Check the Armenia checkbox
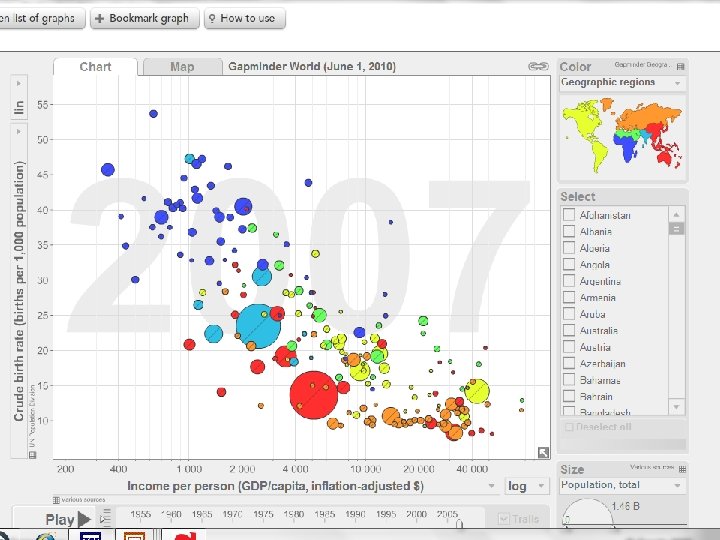This screenshot has height=540, width=720. pyautogui.click(x=569, y=297)
